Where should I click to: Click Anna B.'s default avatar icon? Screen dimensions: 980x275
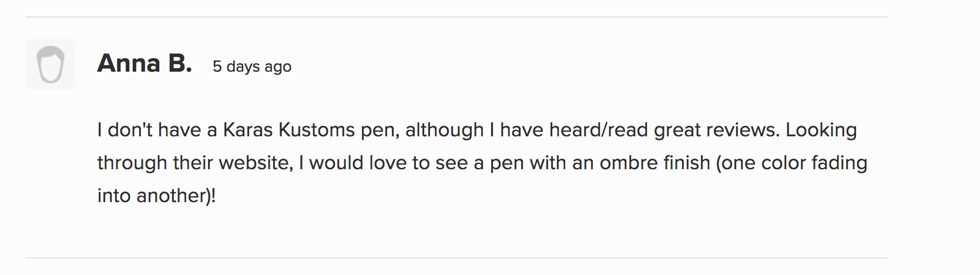[x=51, y=64]
